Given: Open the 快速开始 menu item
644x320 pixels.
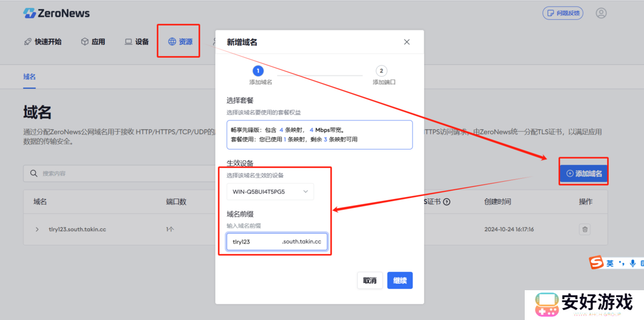Looking at the screenshot, I should [x=43, y=42].
